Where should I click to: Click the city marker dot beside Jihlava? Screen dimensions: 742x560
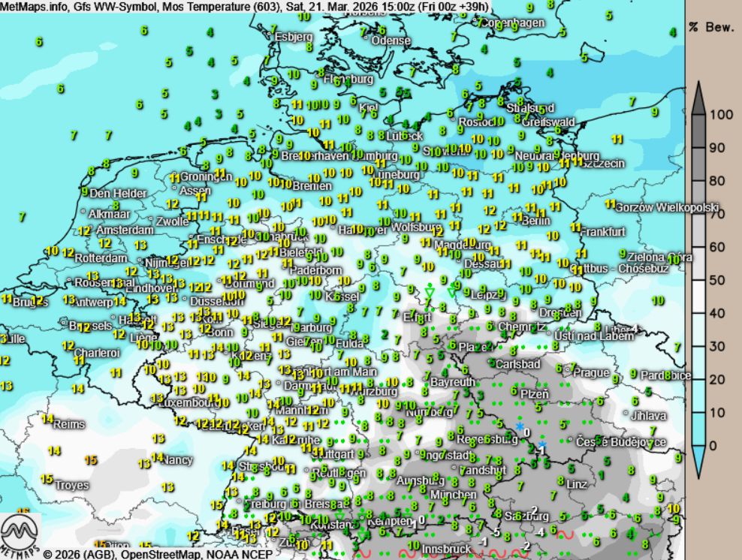coord(626,414)
